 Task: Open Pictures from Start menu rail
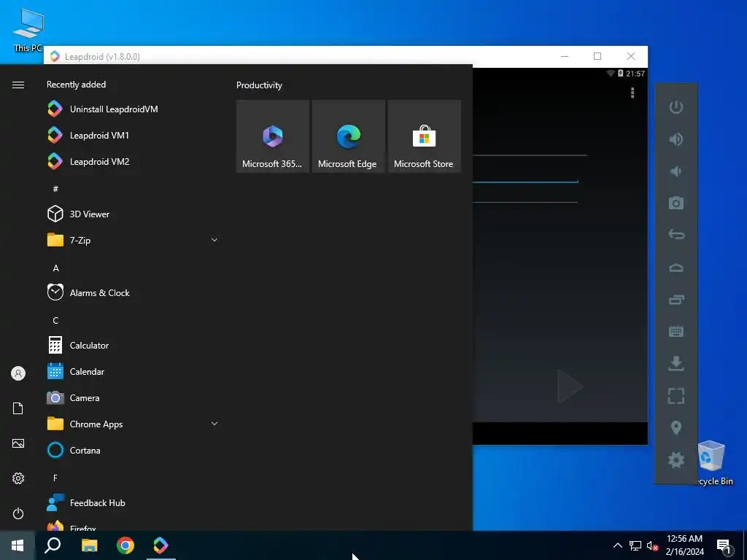tap(18, 443)
